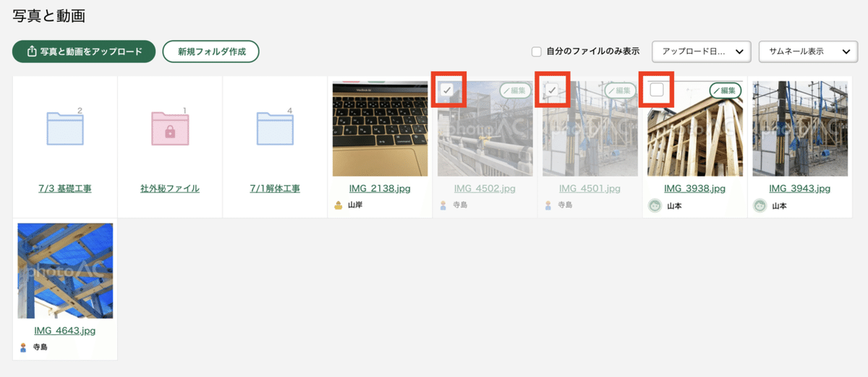Click the 寺島 avatar under IMG_4643.jpg
The image size is (868, 377).
pos(23,347)
